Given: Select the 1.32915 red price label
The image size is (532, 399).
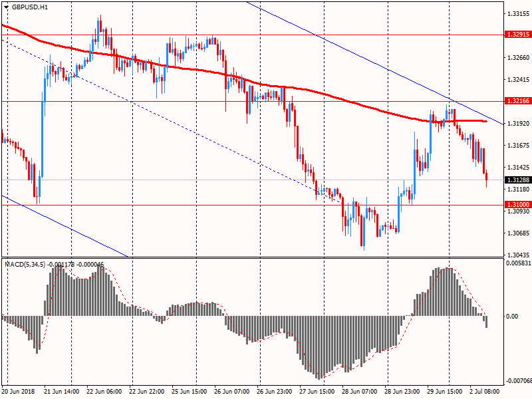Looking at the screenshot, I should [518, 35].
